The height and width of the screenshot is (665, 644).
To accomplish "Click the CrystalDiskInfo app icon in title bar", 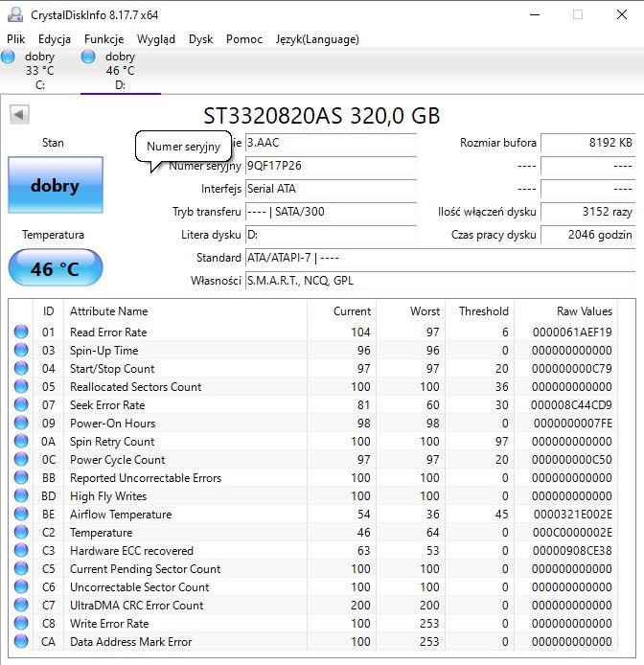I will click(15, 14).
